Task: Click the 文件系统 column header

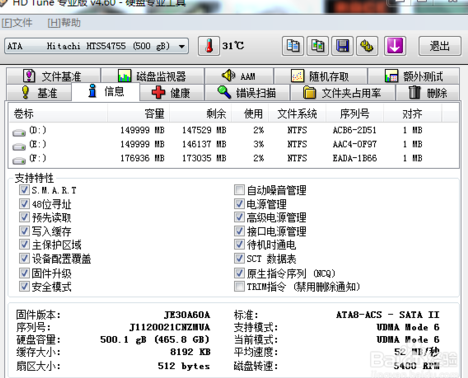Action: click(x=297, y=114)
